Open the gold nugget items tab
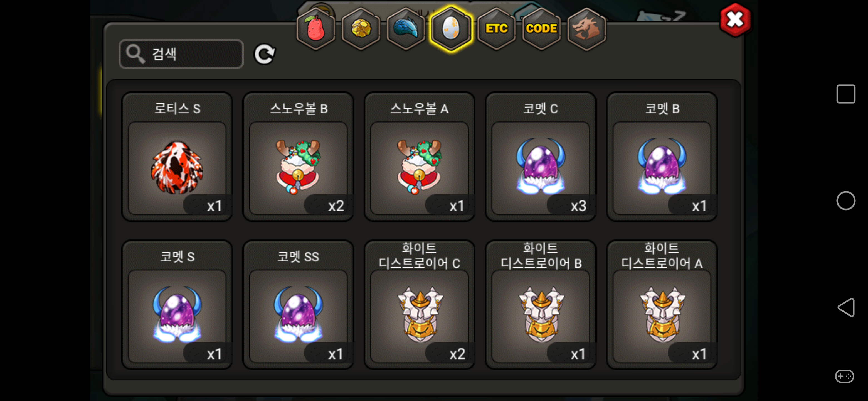This screenshot has width=868, height=401. click(x=361, y=29)
